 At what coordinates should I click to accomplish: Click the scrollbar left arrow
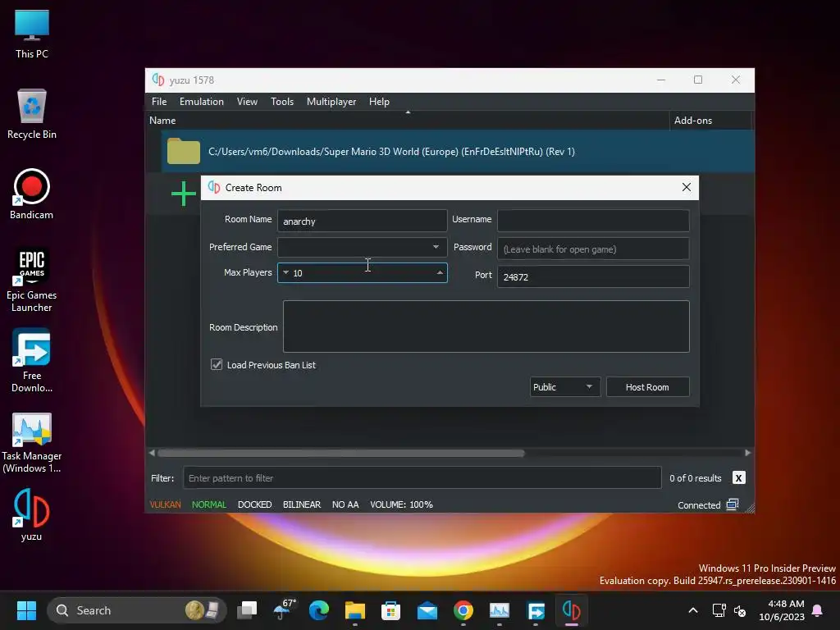click(x=152, y=453)
